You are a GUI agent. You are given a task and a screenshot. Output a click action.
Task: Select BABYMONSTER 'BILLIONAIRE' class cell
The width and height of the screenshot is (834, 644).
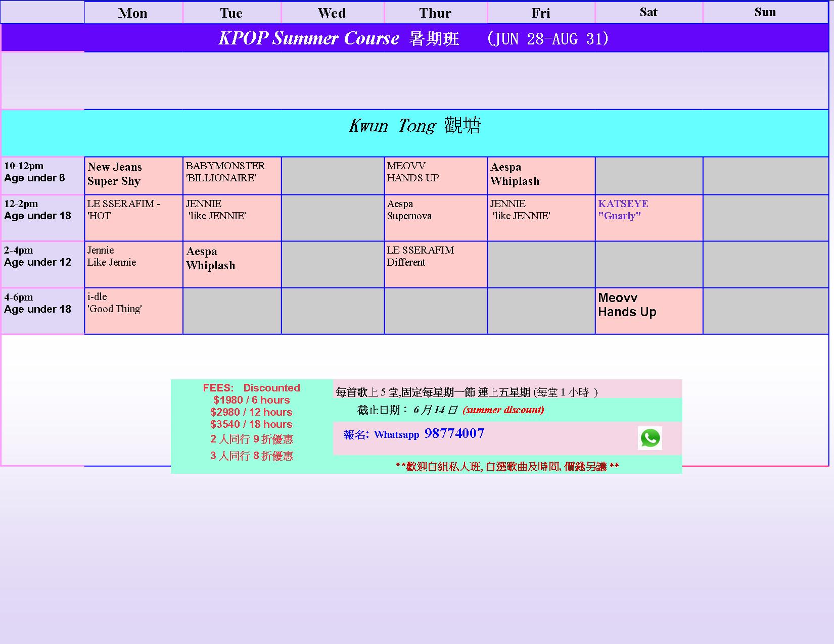click(x=232, y=175)
